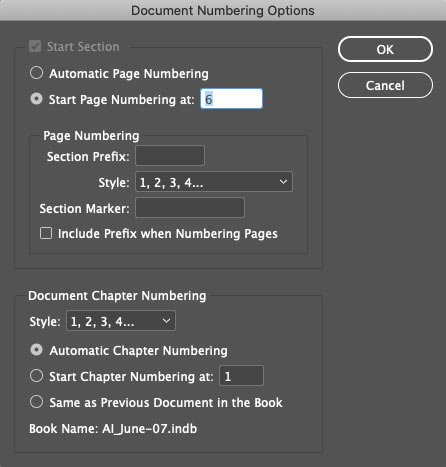Click the Include Prefix label text

pyautogui.click(x=168, y=234)
